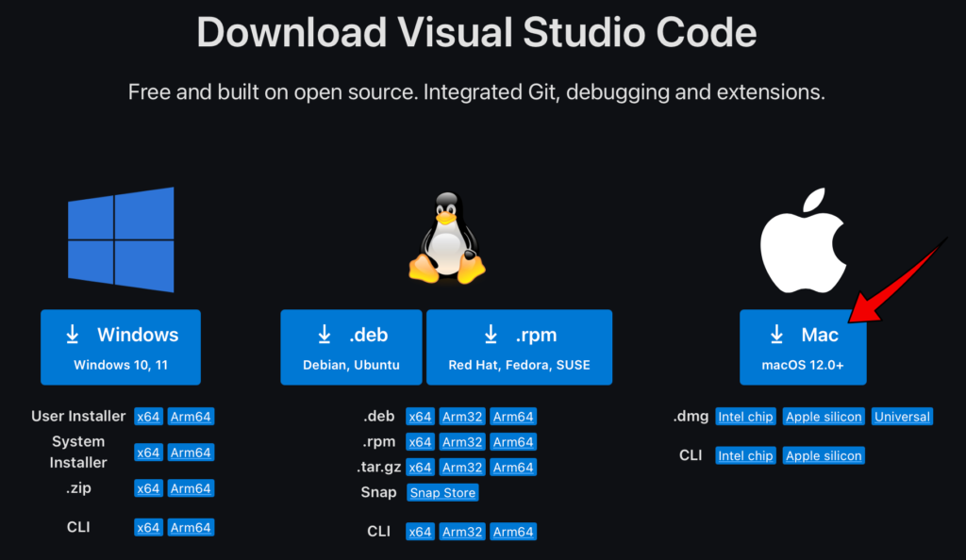The image size is (966, 560).
Task: Select Linux .rpm Arm64 download
Action: point(513,442)
